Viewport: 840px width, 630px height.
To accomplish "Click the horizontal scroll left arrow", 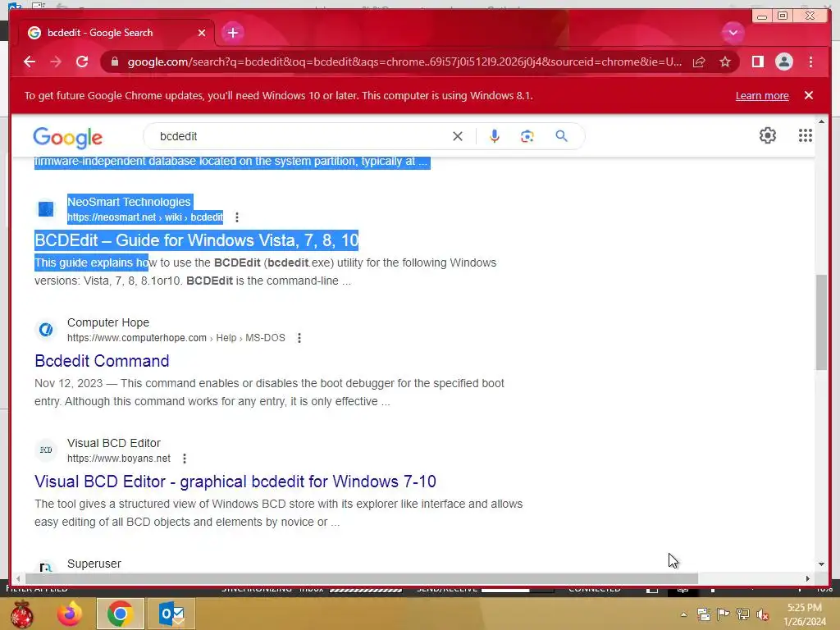I will coord(18,578).
